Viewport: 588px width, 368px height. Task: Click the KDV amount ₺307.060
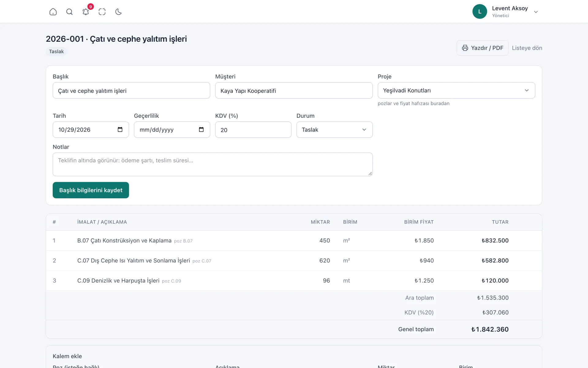tap(495, 312)
